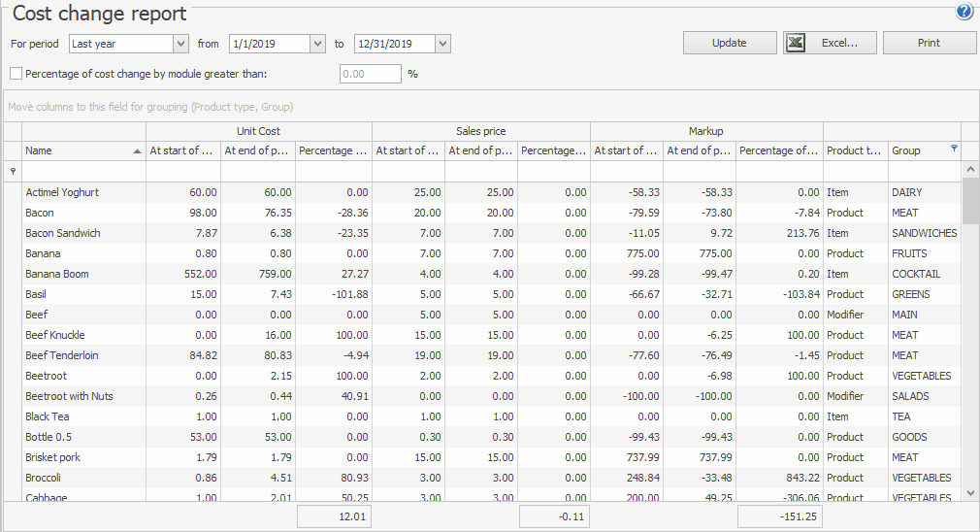Click the Name filter row cell
The image size is (980, 532).
pyautogui.click(x=83, y=171)
